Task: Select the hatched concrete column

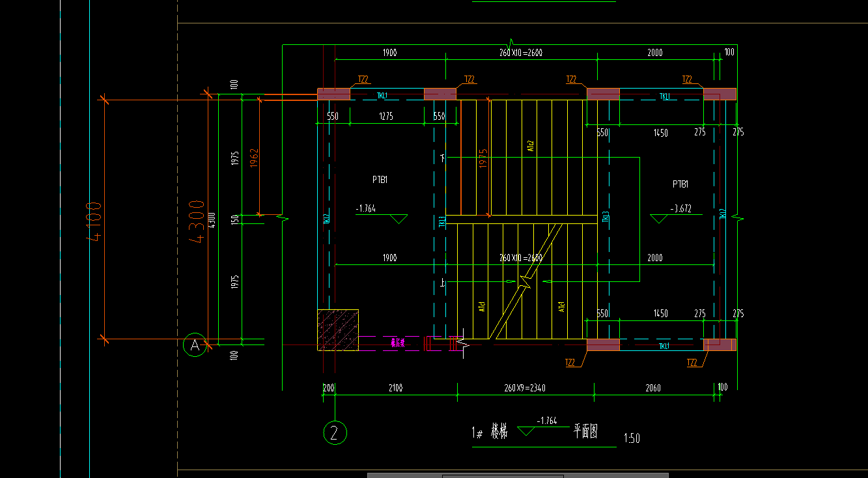Action: (338, 330)
